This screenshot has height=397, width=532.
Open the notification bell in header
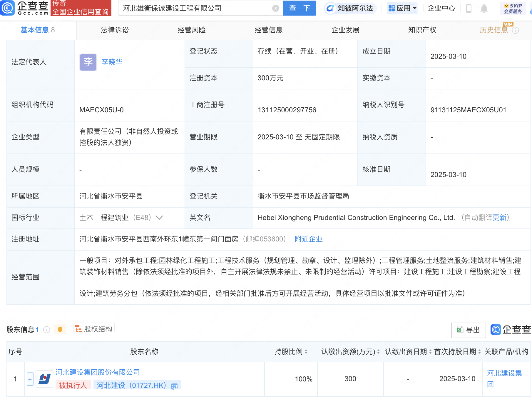(484, 9)
